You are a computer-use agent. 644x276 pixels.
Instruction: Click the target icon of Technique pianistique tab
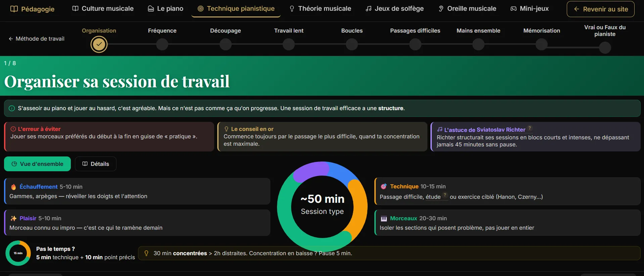coord(200,9)
